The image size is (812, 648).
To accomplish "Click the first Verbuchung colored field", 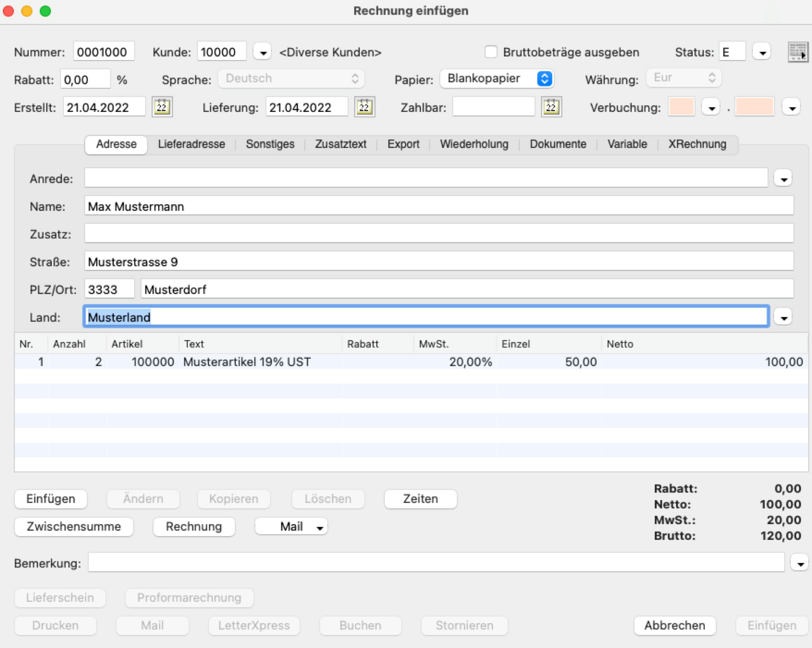I will 681,107.
